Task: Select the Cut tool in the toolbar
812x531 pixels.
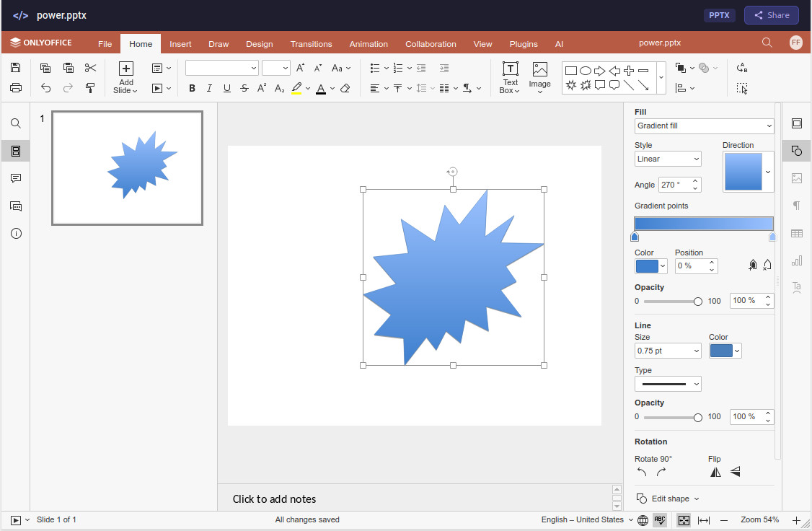Action: point(89,66)
